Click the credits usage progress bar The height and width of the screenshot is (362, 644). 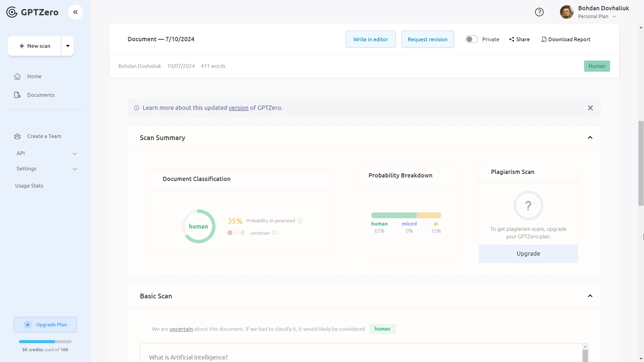pyautogui.click(x=45, y=342)
